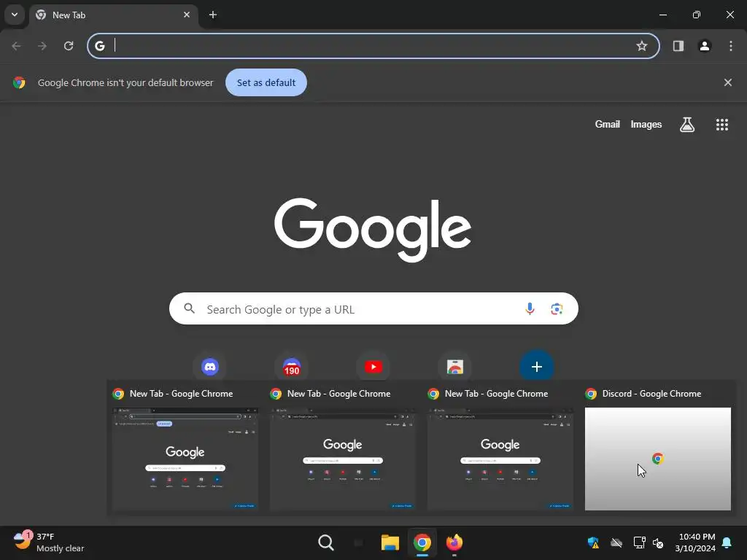
Task: Click the Google G icon in address bar
Action: tap(99, 46)
